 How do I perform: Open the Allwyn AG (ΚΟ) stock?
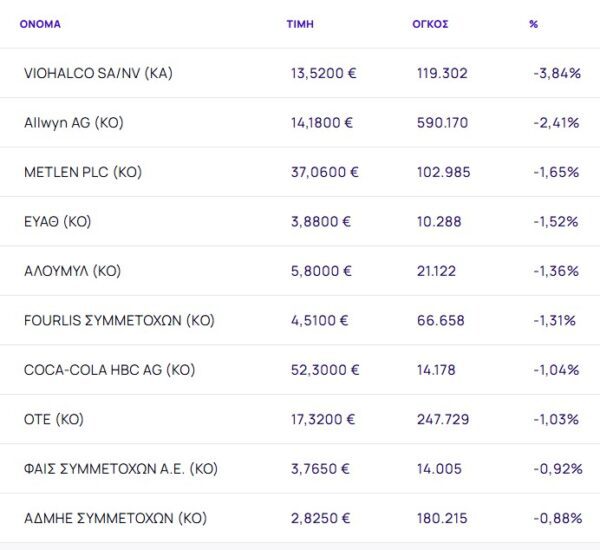73,123
